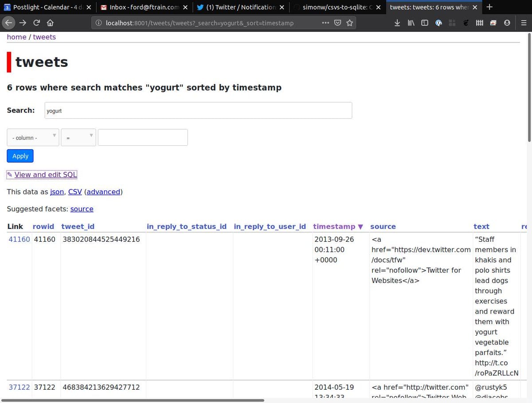
Task: Open the equals operator dropdown
Action: [78, 138]
